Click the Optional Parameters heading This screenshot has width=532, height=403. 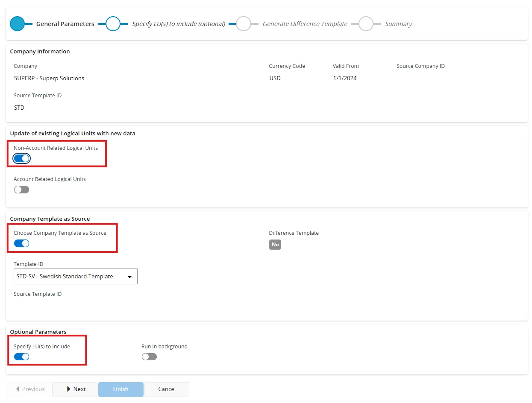point(38,332)
